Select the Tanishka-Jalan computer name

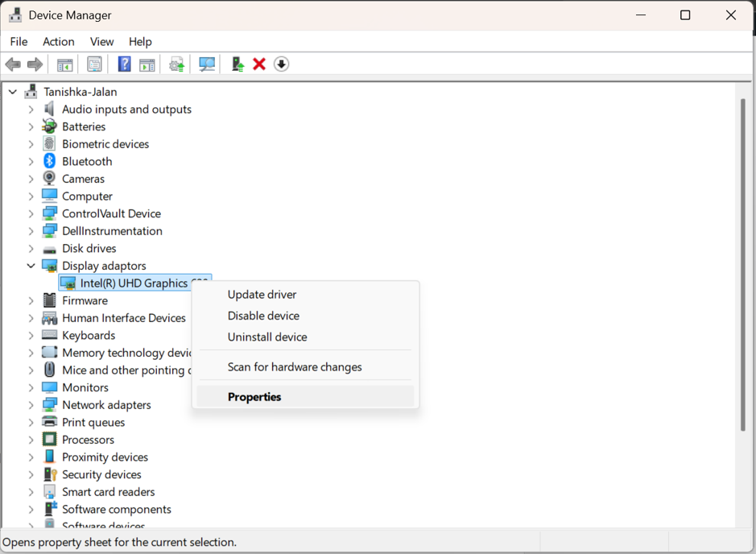[x=80, y=92]
